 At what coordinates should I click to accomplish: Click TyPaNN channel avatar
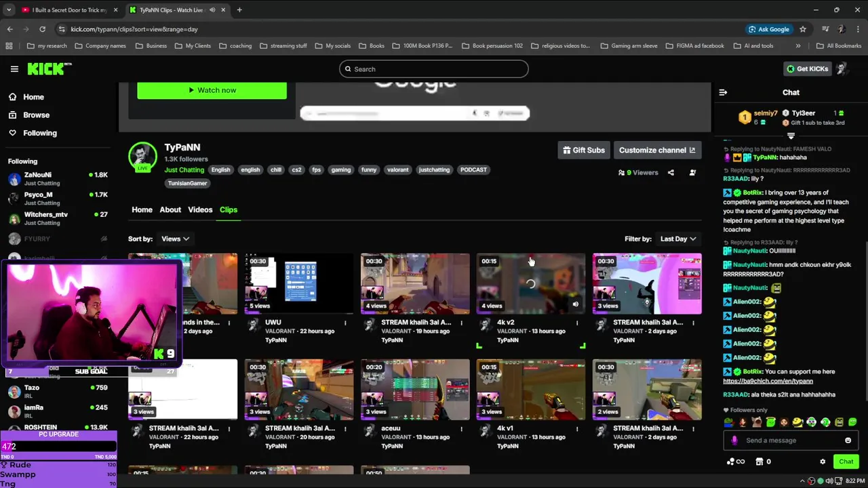(142, 157)
